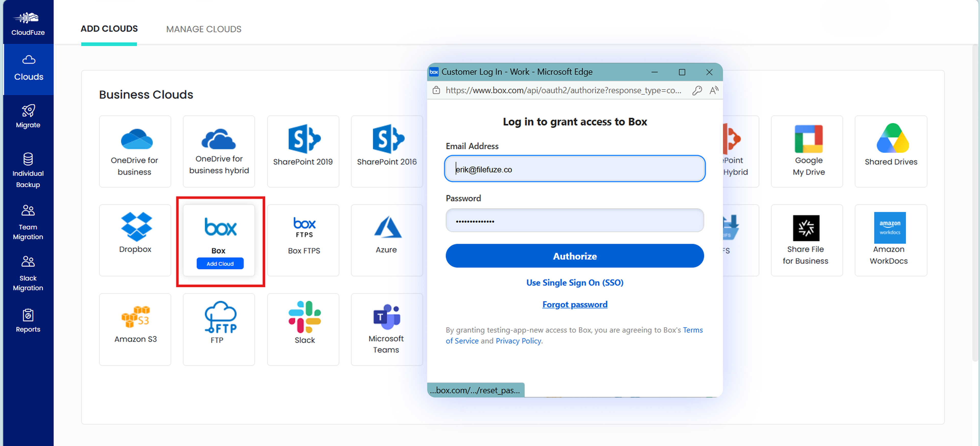The image size is (980, 446).
Task: Open the CloudFuze logo home
Action: pyautogui.click(x=28, y=24)
